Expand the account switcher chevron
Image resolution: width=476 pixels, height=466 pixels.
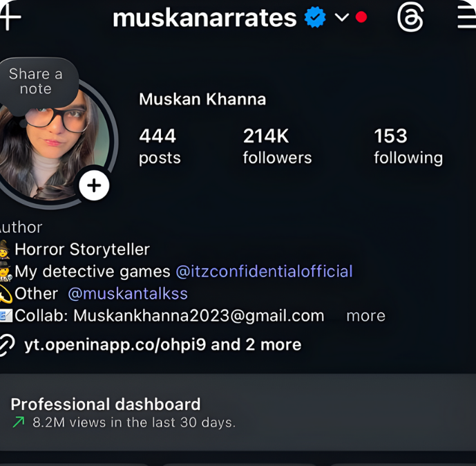tap(342, 17)
